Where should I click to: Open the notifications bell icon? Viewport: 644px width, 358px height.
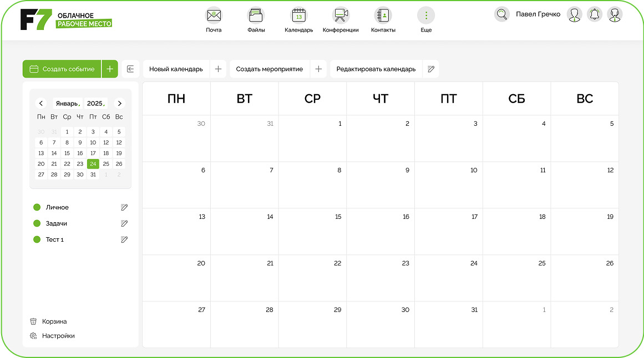pyautogui.click(x=594, y=14)
